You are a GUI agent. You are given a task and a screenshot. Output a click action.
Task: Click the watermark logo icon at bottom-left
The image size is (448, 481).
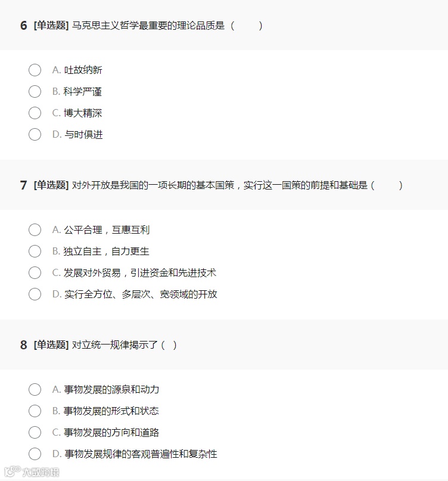tap(12, 472)
